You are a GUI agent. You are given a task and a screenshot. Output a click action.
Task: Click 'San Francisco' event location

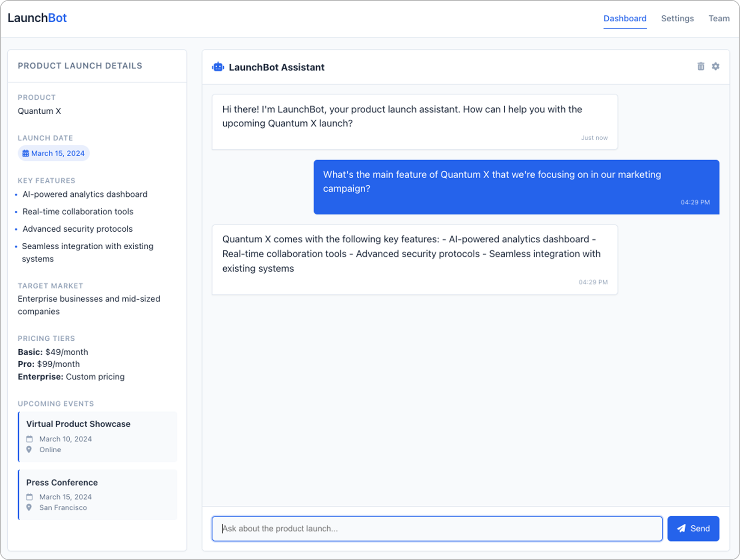(x=63, y=508)
